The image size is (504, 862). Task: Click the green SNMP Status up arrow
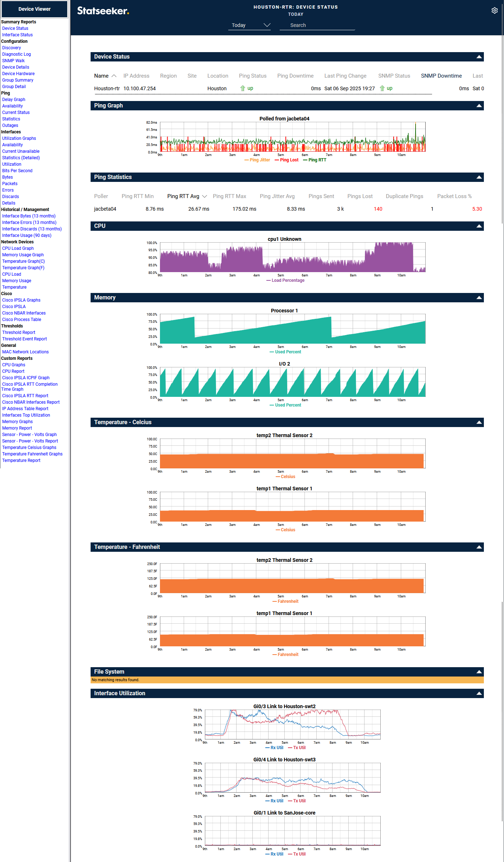click(x=382, y=88)
